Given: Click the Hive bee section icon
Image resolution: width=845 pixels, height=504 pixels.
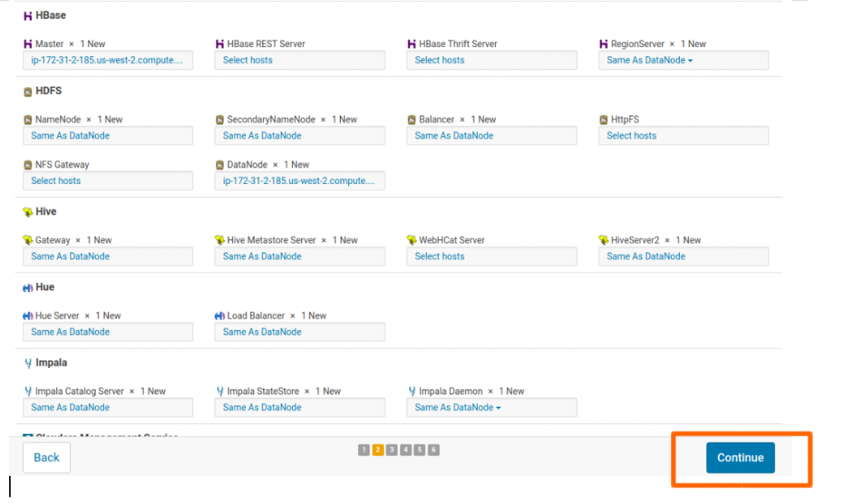Looking at the screenshot, I should [x=28, y=212].
